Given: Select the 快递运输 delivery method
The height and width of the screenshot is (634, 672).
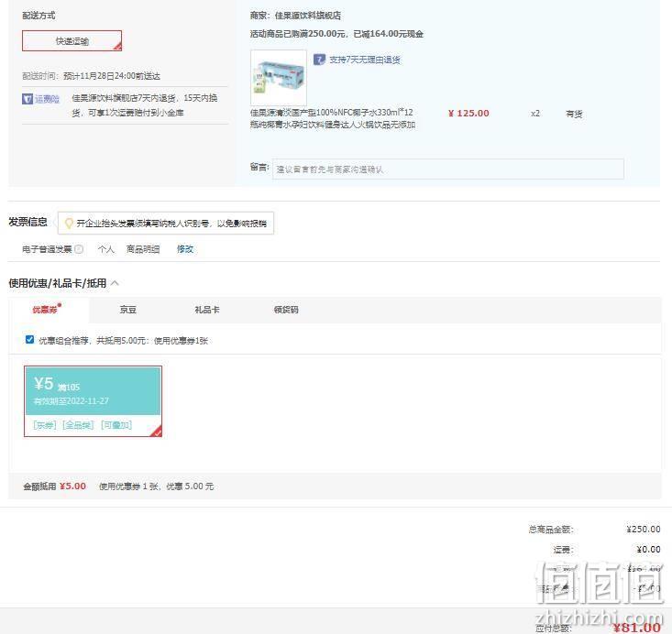Looking at the screenshot, I should (x=72, y=40).
